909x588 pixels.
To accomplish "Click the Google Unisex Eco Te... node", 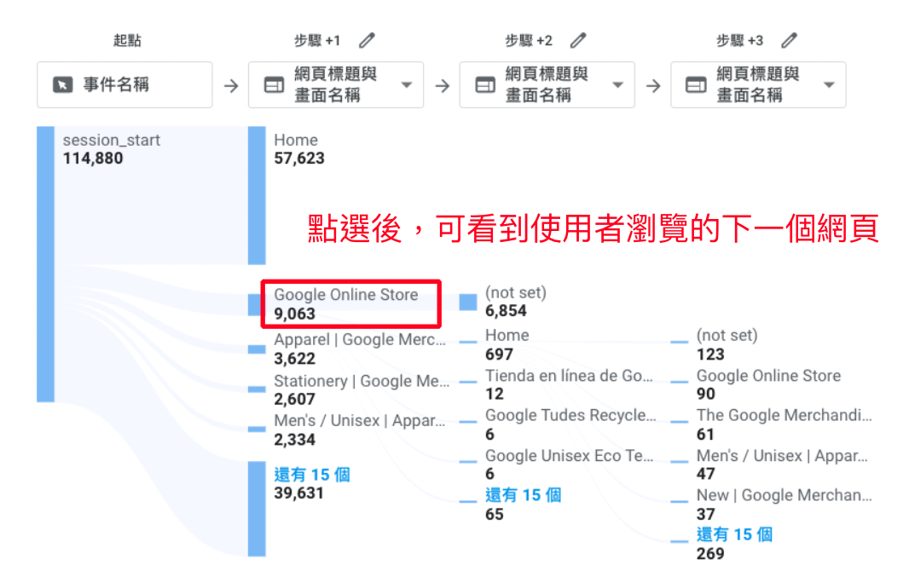I will coord(570,464).
